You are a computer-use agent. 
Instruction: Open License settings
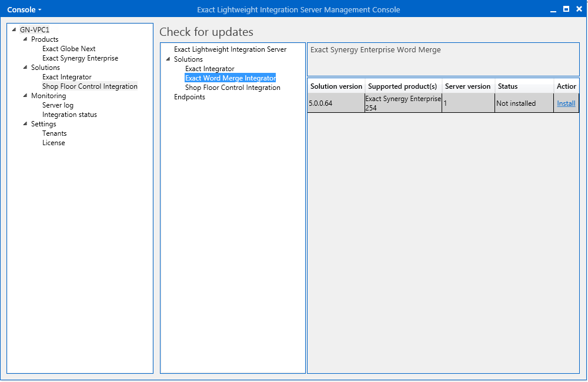54,142
